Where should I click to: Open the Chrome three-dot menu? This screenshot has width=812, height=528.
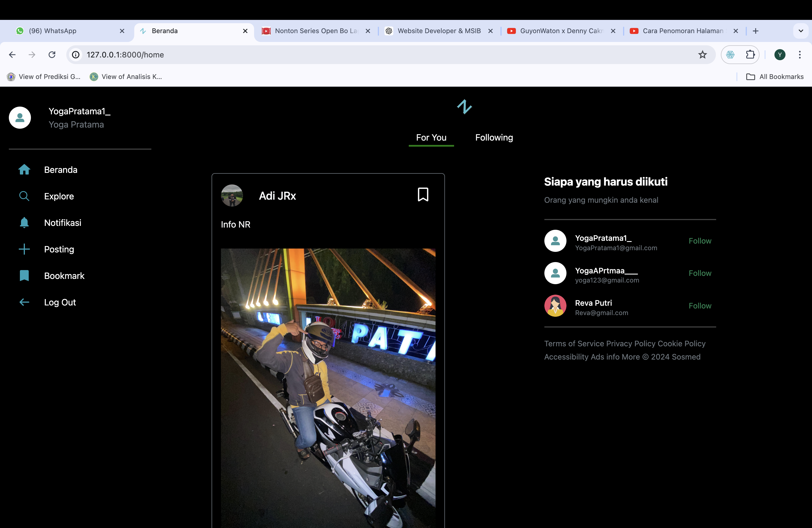click(x=799, y=55)
